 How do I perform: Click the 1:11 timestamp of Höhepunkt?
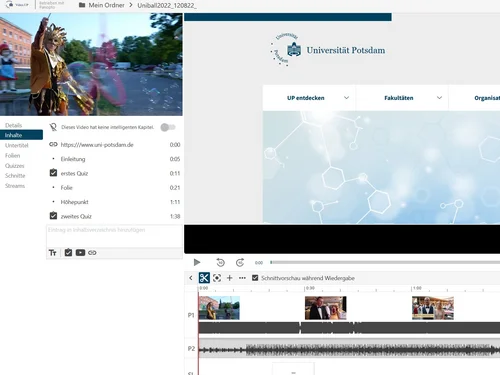(175, 202)
